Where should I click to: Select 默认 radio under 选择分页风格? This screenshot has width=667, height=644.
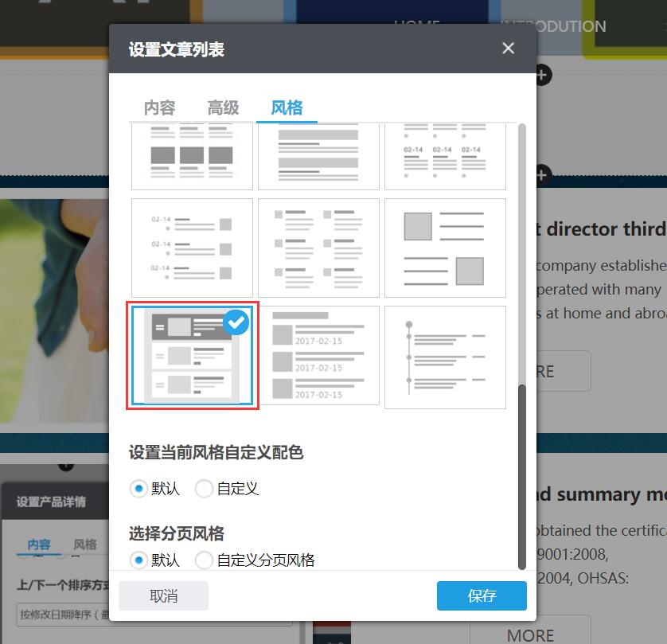click(139, 560)
